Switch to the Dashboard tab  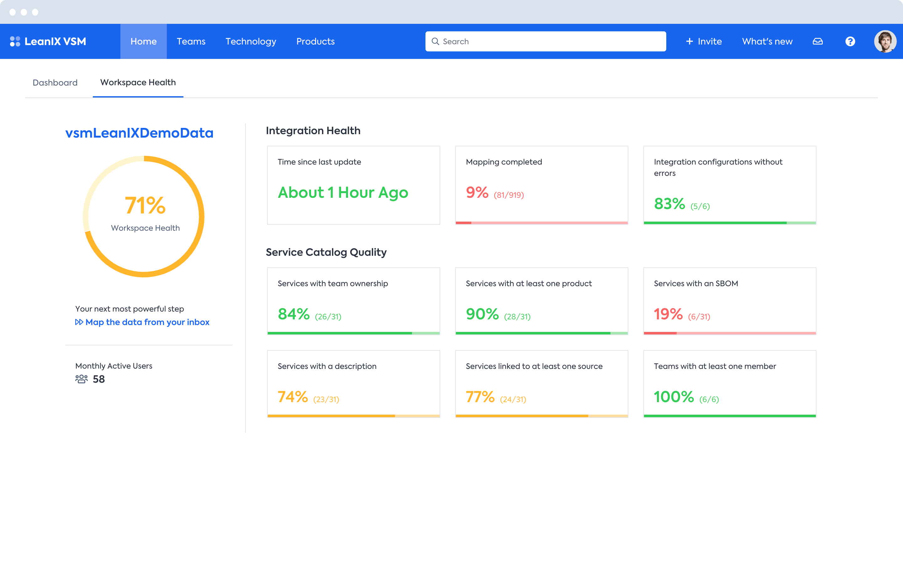point(55,82)
